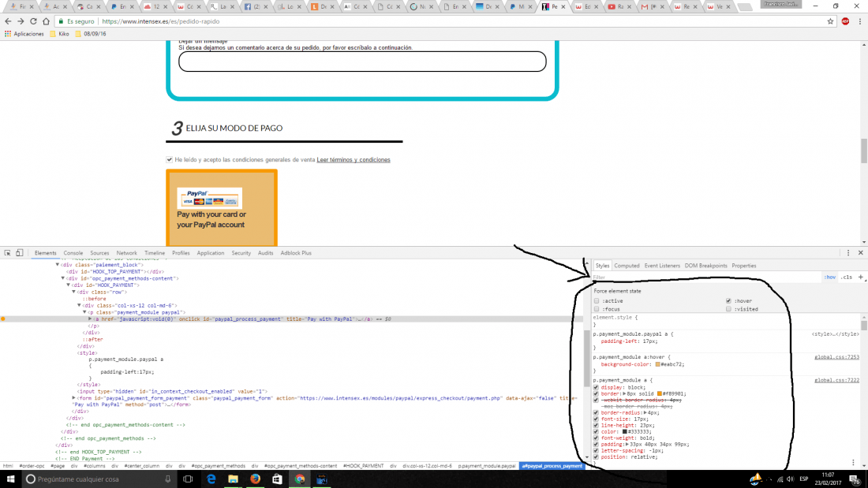Viewport: 868px width, 488px height.
Task: Collapse the opc_payment_methods-content div node
Action: [x=63, y=278]
